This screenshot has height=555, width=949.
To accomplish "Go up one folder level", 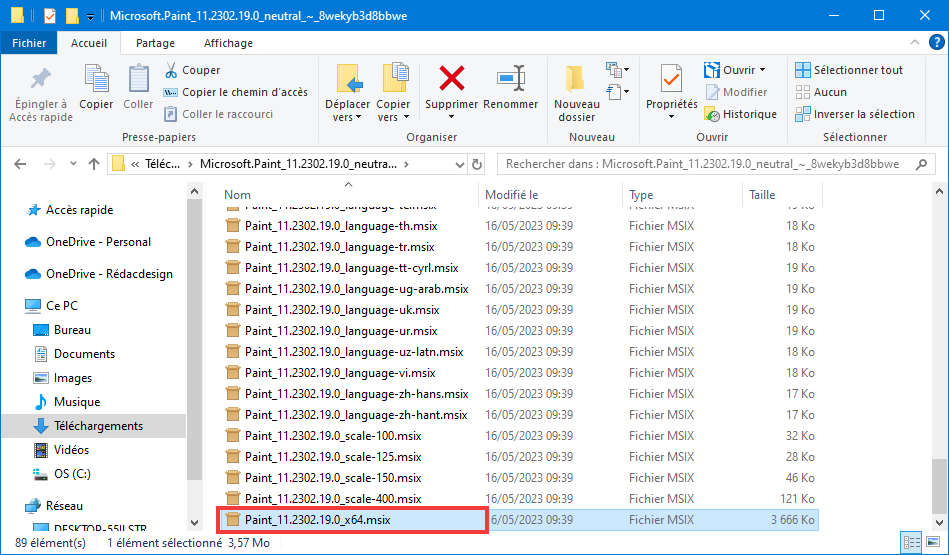I will 94,164.
